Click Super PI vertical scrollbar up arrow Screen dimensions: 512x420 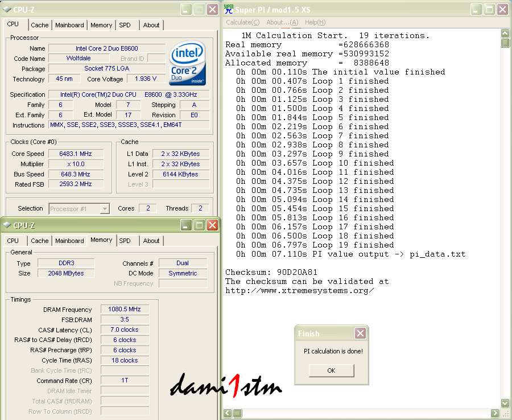(x=505, y=34)
